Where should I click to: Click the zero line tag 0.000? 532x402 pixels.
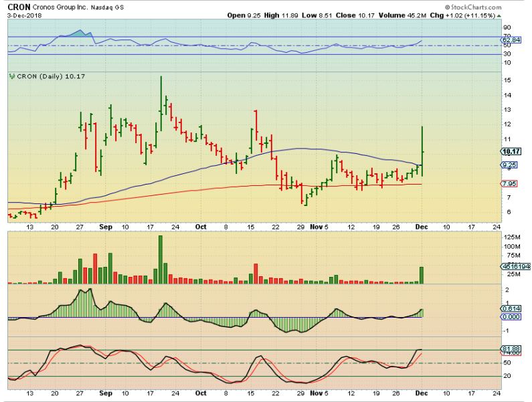pyautogui.click(x=511, y=316)
